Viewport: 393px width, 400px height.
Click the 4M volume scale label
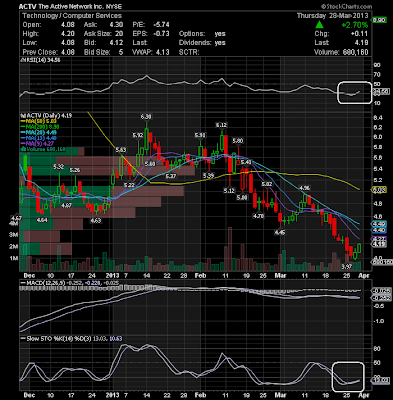tap(13, 224)
